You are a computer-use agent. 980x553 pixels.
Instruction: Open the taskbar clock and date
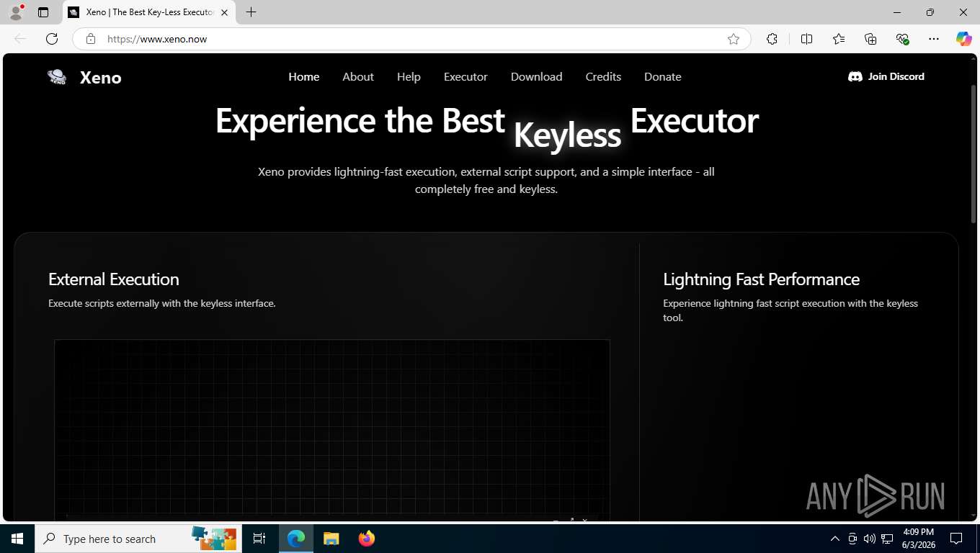pos(918,539)
